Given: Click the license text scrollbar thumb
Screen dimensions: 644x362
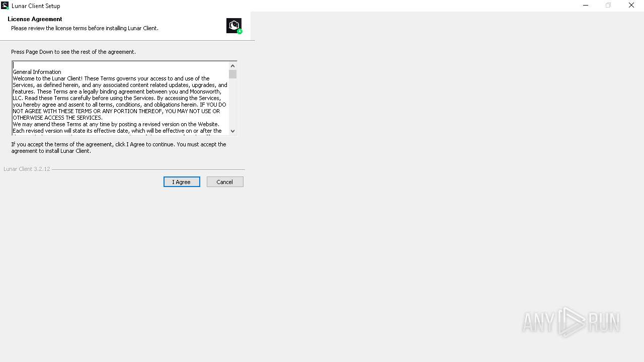Looking at the screenshot, I should [x=232, y=74].
